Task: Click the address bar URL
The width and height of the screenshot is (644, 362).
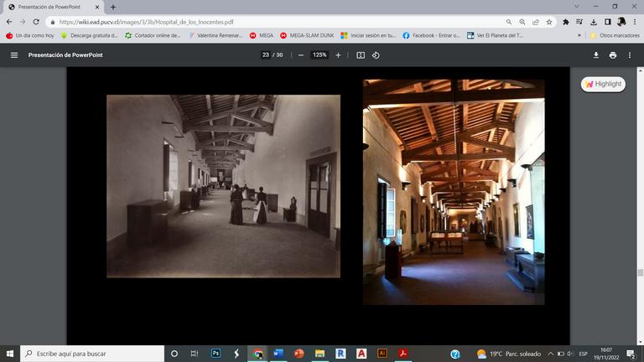Action: click(146, 22)
